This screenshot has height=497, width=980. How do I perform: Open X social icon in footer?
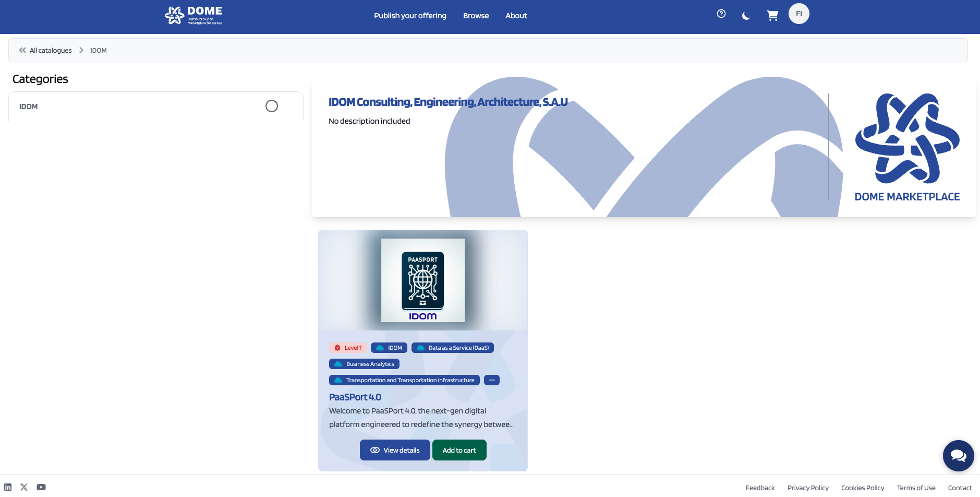tap(24, 487)
